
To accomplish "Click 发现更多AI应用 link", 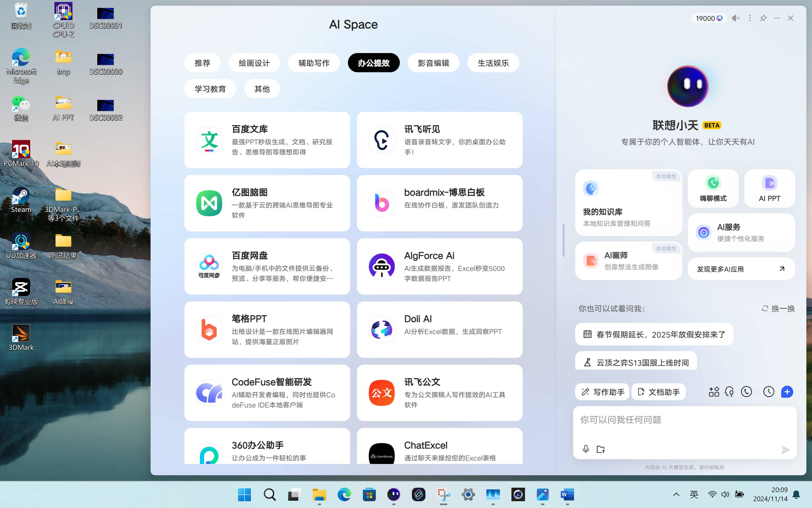I will [x=741, y=269].
